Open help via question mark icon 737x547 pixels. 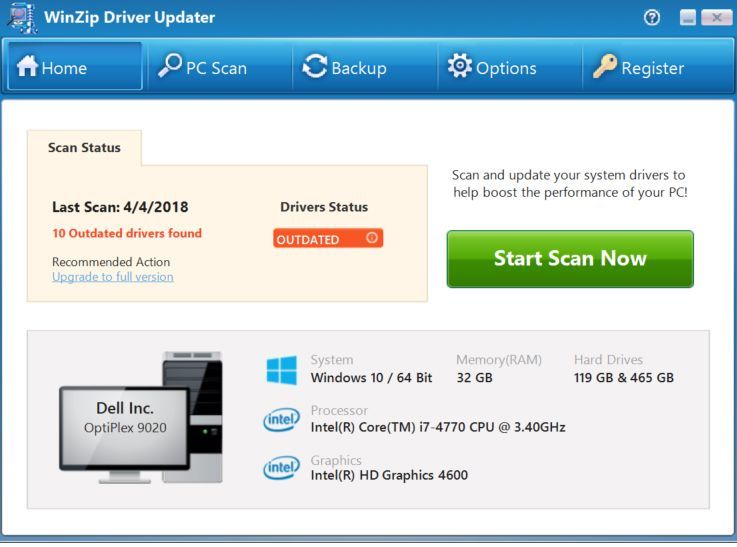coord(651,18)
